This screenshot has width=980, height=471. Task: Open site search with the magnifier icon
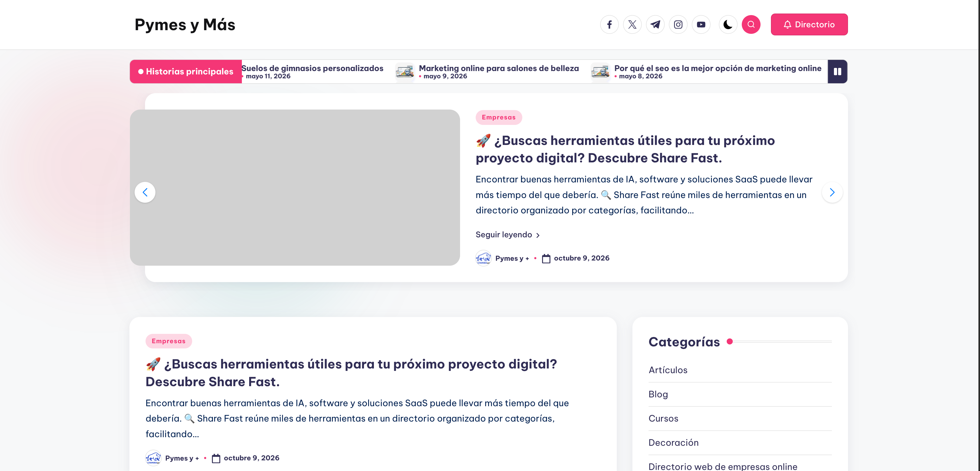[x=751, y=25]
